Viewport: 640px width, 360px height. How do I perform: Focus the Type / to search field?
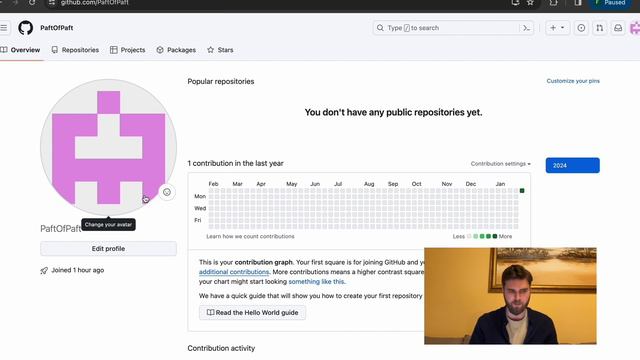453,28
